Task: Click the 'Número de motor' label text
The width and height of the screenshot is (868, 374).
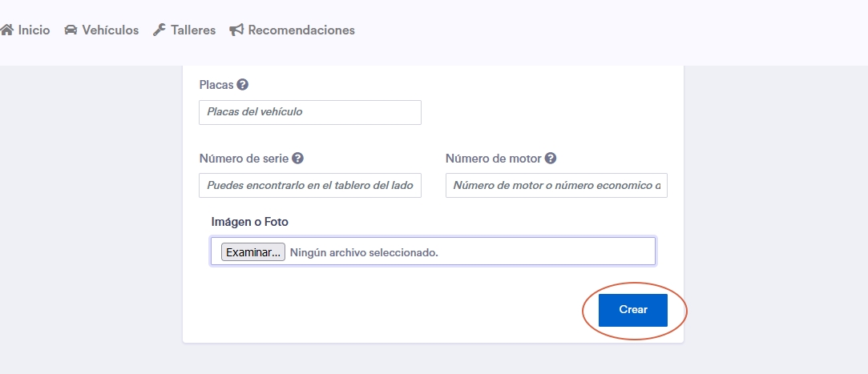Action: 494,159
